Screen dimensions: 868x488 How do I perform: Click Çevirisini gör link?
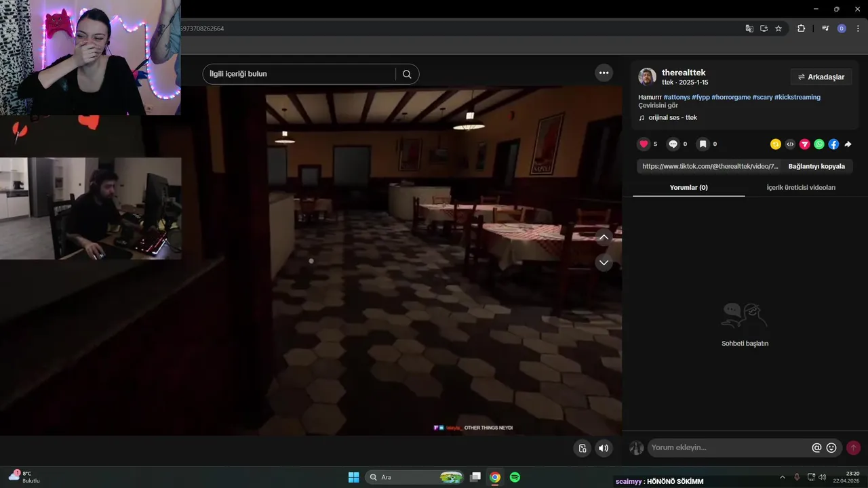[658, 105]
